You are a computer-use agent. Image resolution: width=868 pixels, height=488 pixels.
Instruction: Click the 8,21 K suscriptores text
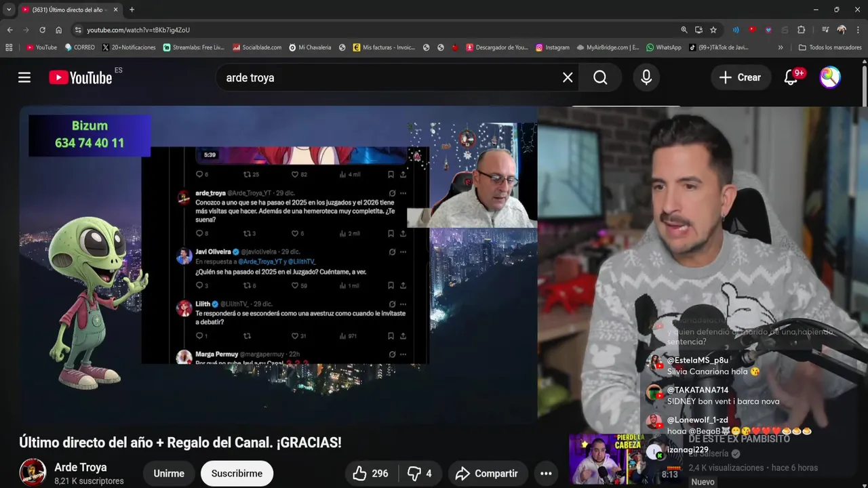(x=89, y=481)
